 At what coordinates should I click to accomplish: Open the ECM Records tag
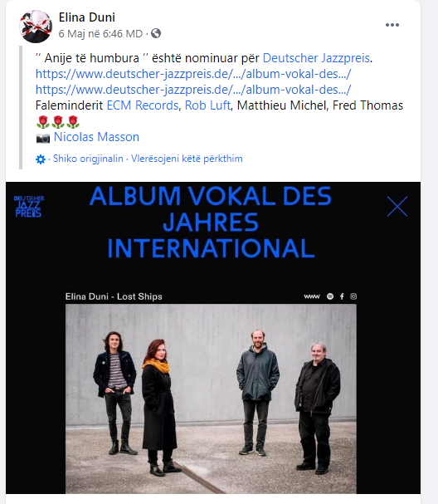(143, 105)
